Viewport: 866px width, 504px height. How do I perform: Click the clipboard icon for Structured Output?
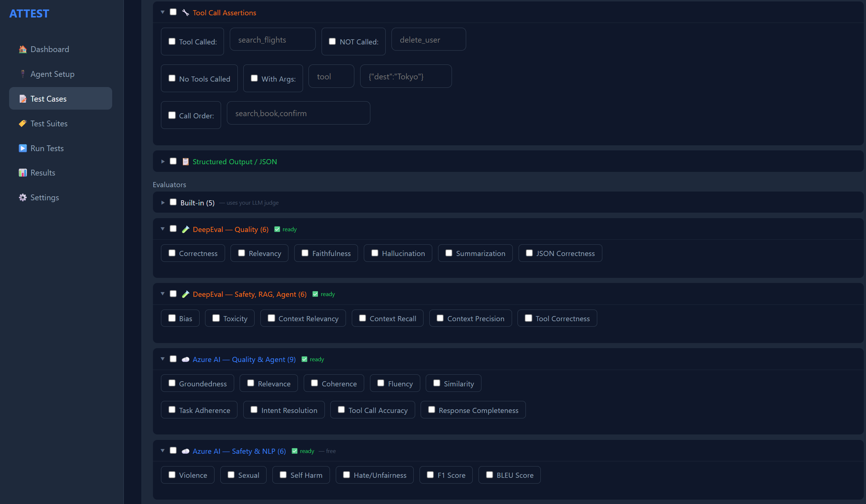click(x=185, y=162)
